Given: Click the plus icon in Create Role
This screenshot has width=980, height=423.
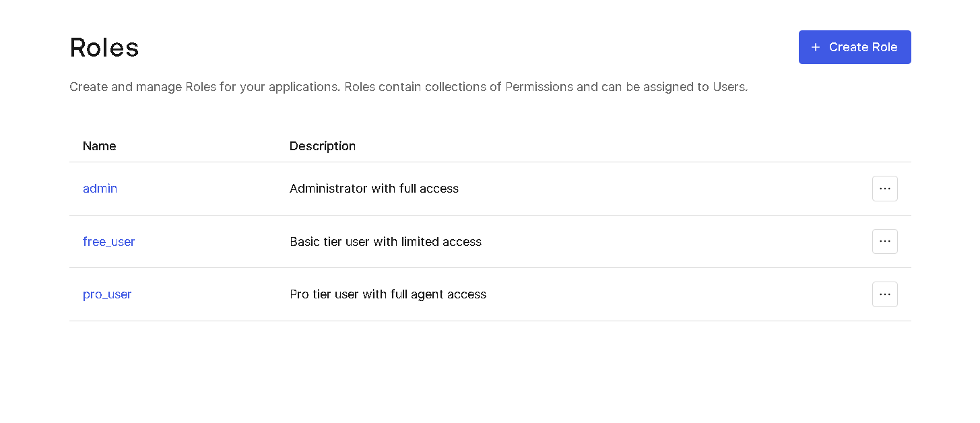Looking at the screenshot, I should click(816, 47).
